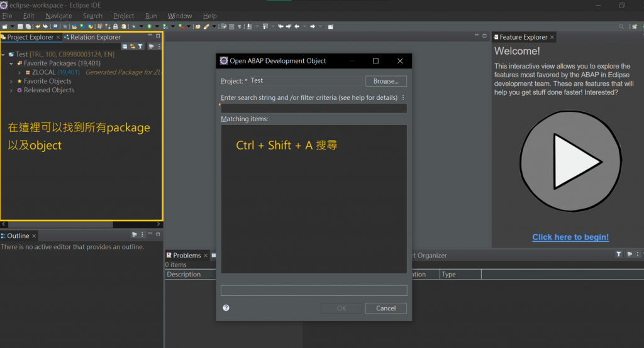Screen dimensions: 644x348
Task: Toggle Link with Editor in Project Explorer
Action: 132,46
